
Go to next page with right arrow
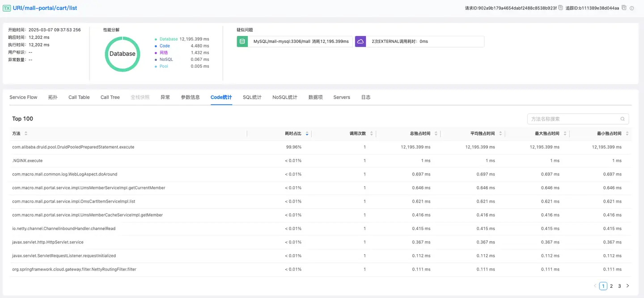tap(627, 286)
